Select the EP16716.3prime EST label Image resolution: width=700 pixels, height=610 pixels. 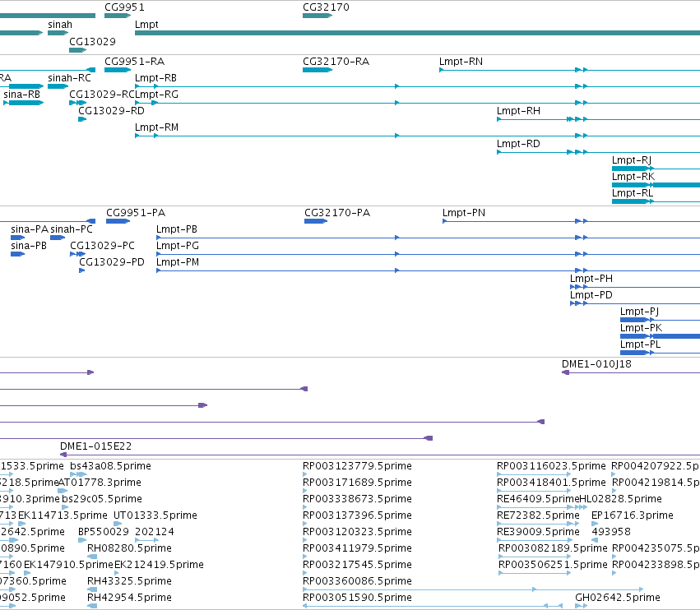(633, 515)
